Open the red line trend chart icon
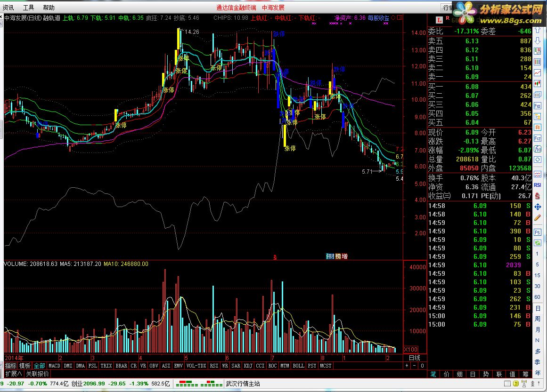The height and width of the screenshot is (392, 547). pos(538,73)
